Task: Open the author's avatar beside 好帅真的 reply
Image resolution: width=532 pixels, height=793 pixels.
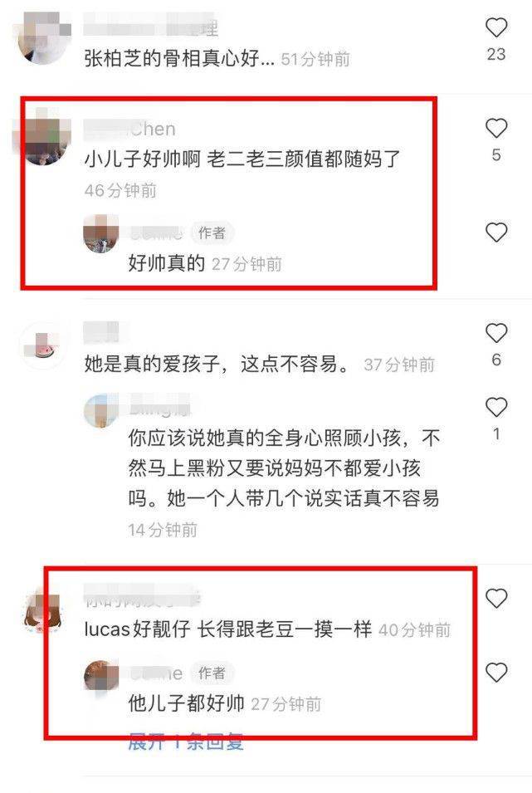Action: coord(101,233)
